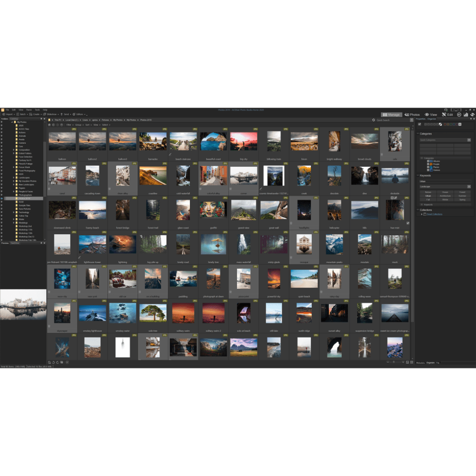476x476 pixels.
Task: Switch to View mode
Action: pos(432,114)
